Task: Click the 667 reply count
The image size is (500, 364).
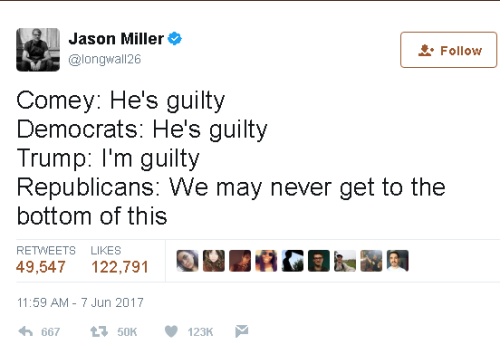Action: 50,332
